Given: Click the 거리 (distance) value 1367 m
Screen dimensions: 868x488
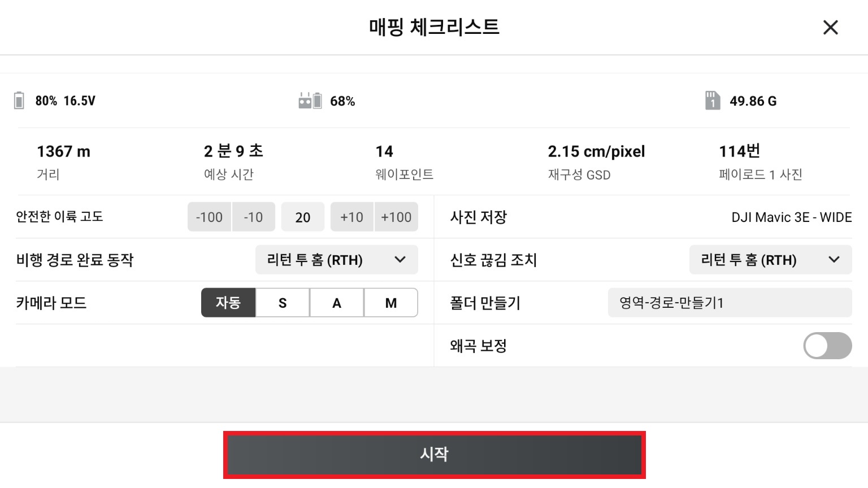Looking at the screenshot, I should (63, 151).
